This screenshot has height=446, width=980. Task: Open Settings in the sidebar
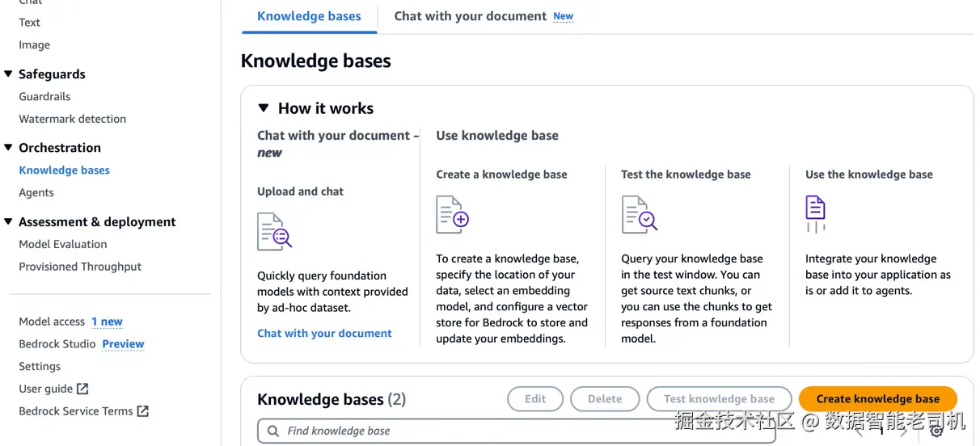click(40, 366)
